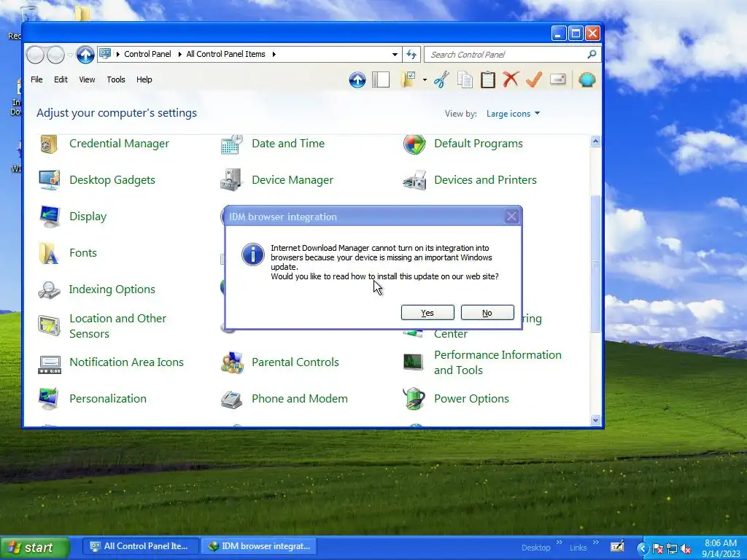
Task: Close the IDM browser integration dialog
Action: click(x=511, y=217)
